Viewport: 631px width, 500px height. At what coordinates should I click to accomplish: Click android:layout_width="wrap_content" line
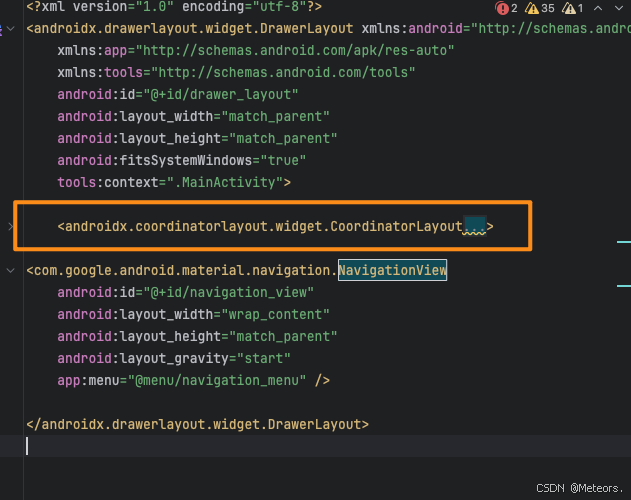[x=193, y=314]
